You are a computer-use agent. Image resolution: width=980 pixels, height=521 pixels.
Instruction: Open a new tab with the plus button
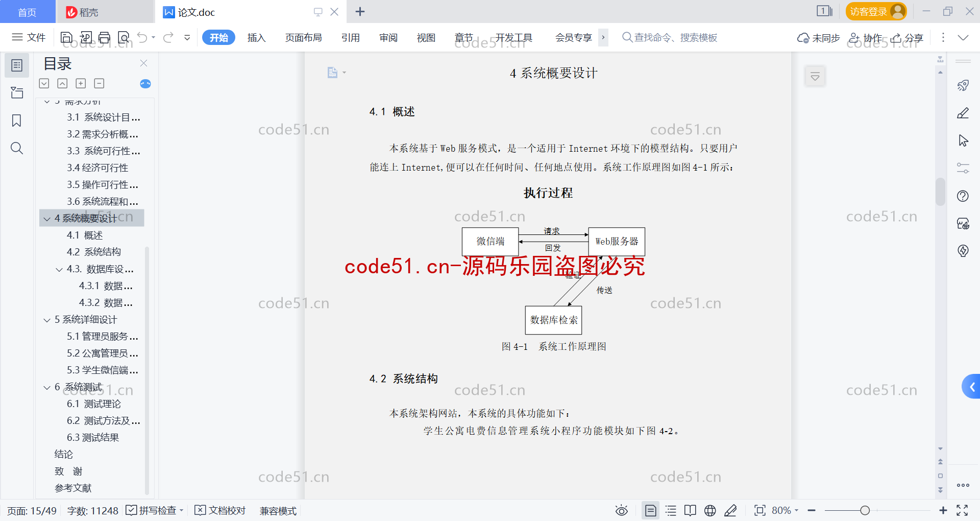tap(360, 12)
